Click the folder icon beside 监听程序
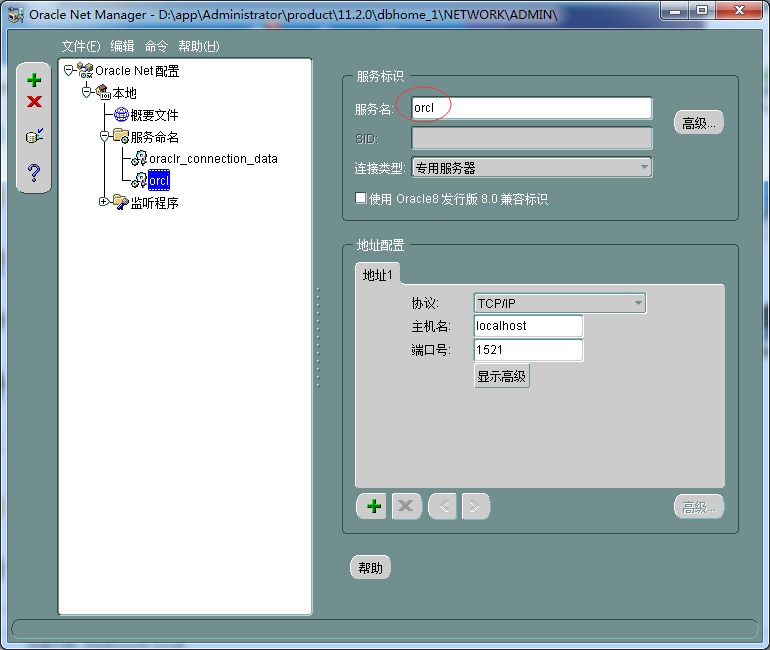Image resolution: width=770 pixels, height=650 pixels. 121,202
